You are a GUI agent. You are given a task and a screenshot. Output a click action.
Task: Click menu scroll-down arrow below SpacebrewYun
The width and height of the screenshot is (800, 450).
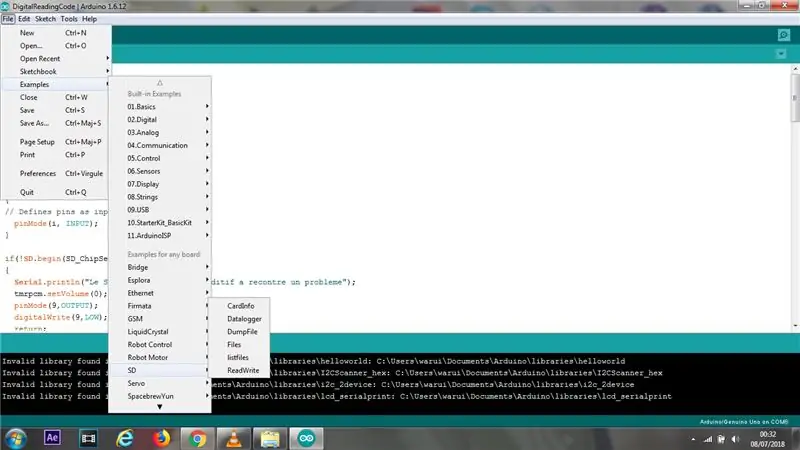click(x=160, y=407)
